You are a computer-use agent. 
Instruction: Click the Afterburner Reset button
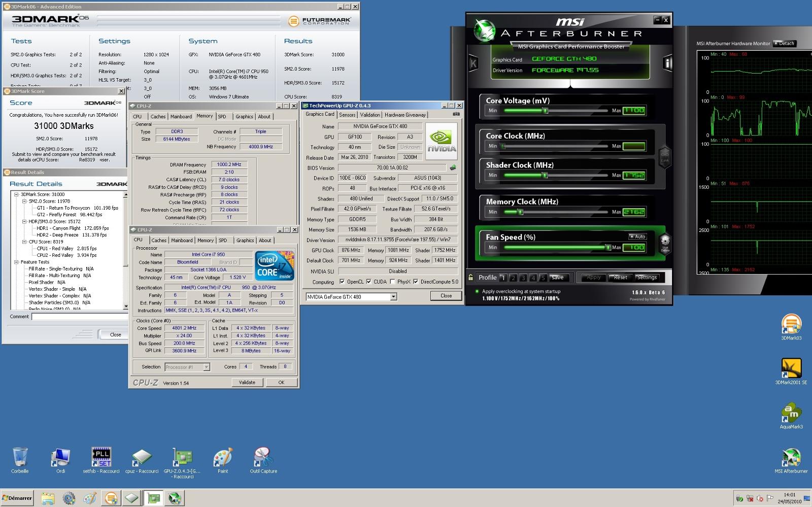pos(620,278)
